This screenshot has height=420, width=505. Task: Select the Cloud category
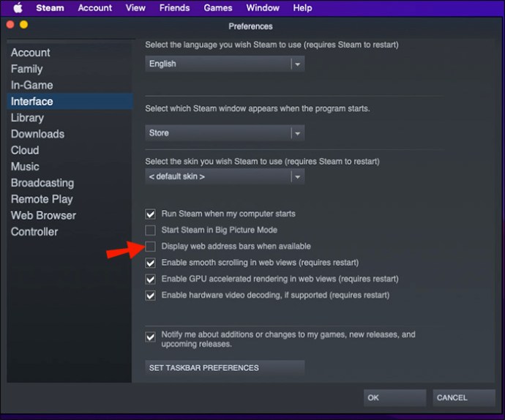pyautogui.click(x=70, y=150)
